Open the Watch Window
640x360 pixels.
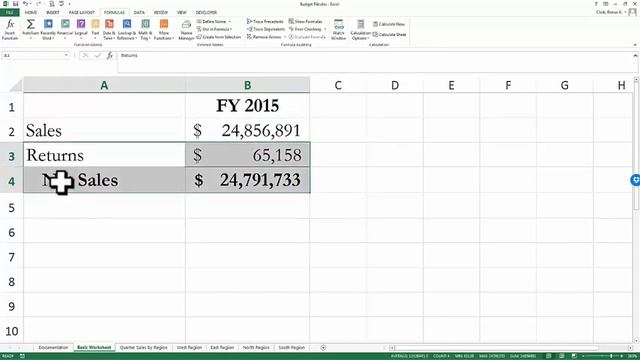[x=338, y=30]
